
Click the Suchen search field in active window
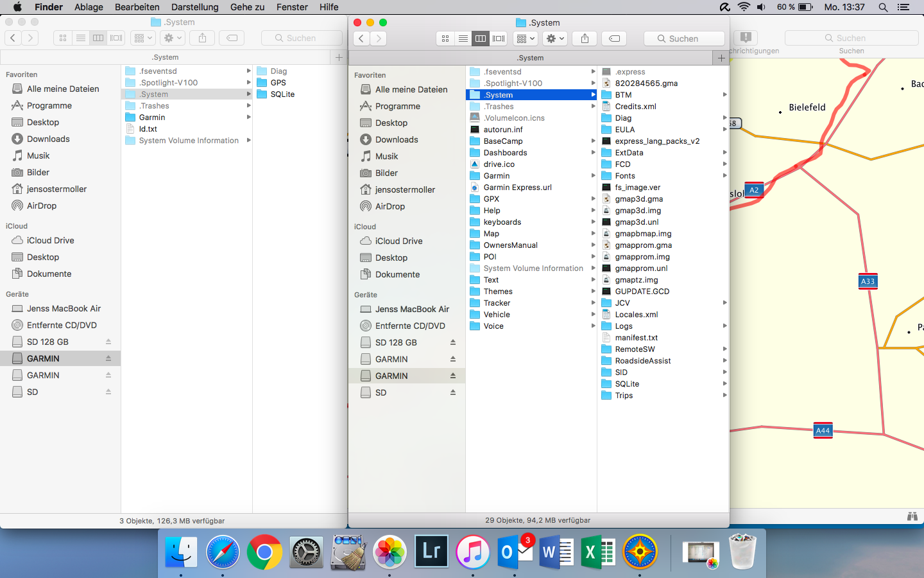[x=684, y=39]
